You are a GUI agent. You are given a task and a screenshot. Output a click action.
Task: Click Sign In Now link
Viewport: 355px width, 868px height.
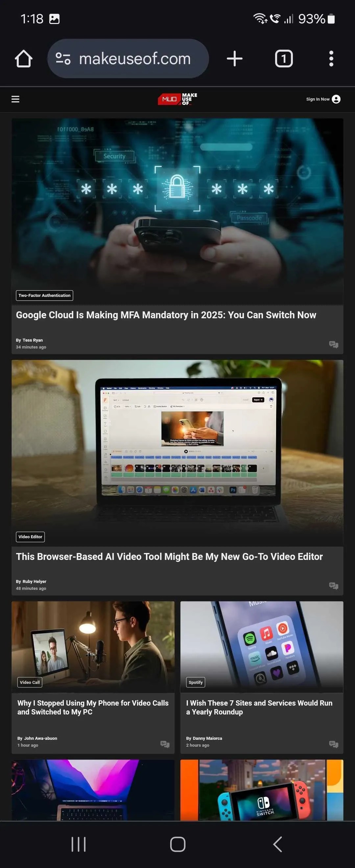318,99
